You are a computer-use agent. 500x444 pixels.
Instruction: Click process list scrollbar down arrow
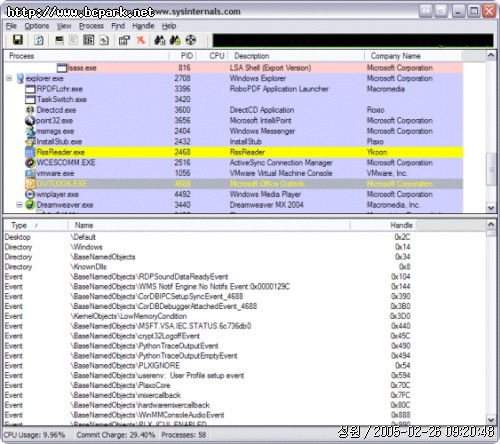point(491,208)
